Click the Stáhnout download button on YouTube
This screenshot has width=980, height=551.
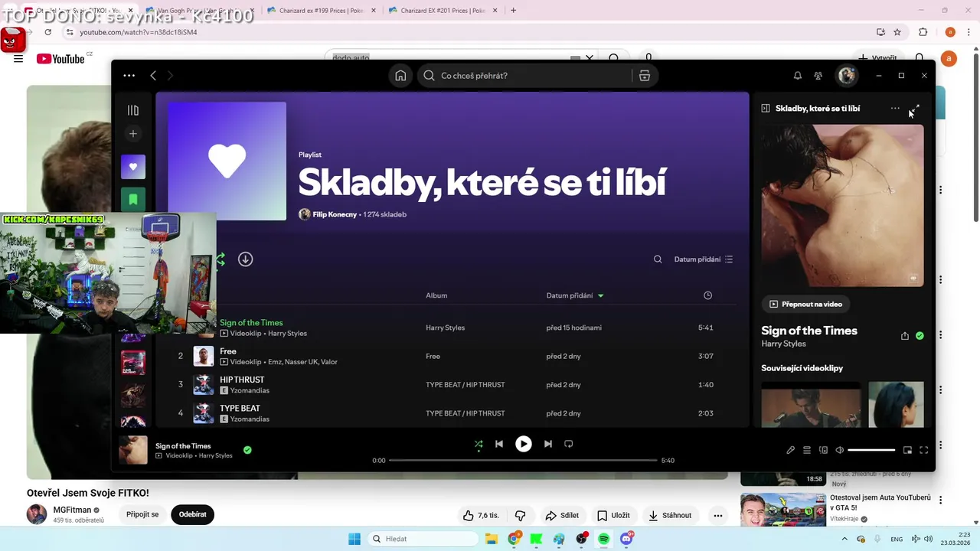[670, 515]
